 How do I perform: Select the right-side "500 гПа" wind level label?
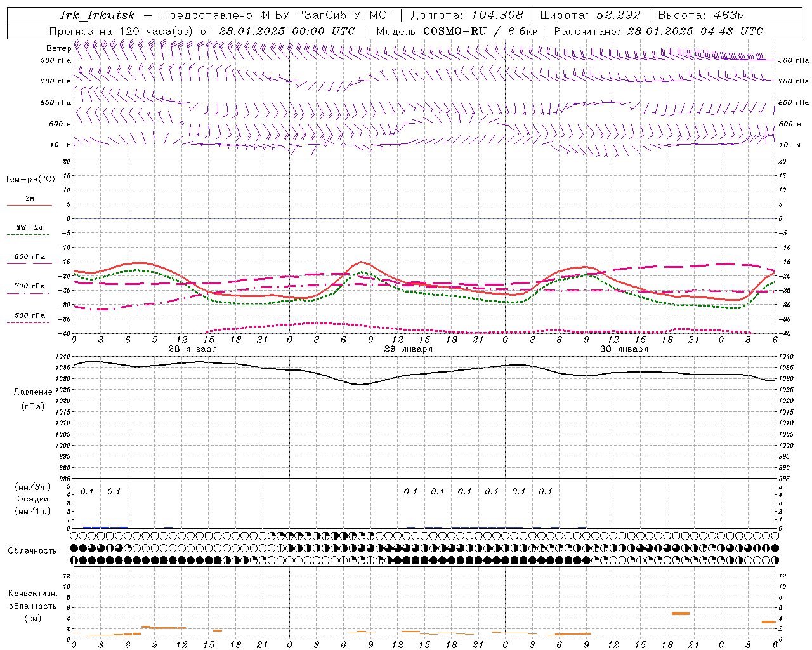(794, 60)
